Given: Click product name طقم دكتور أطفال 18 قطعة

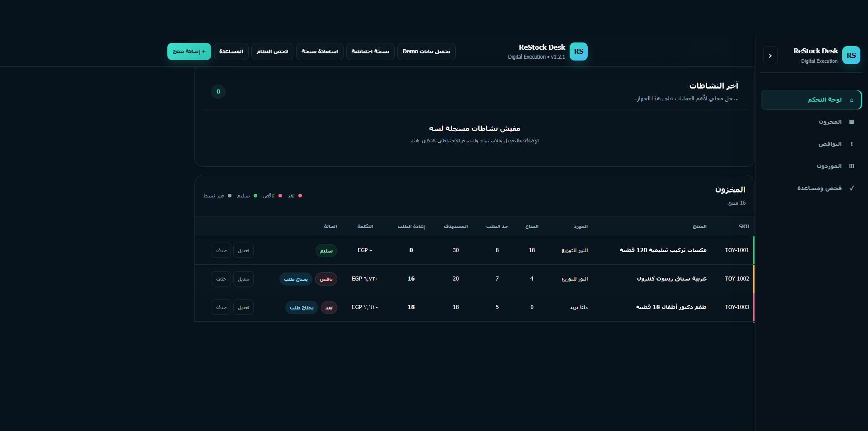Looking at the screenshot, I should pos(671,307).
